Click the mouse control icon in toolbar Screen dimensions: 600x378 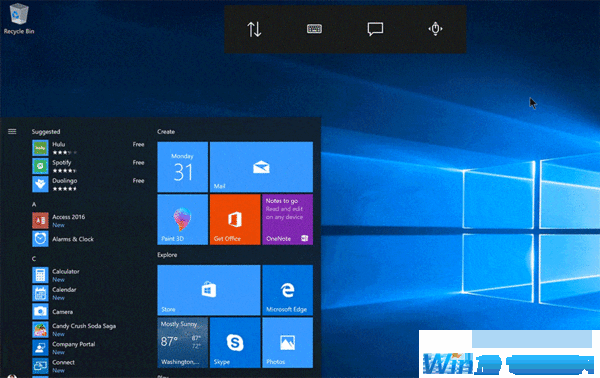pyautogui.click(x=435, y=29)
